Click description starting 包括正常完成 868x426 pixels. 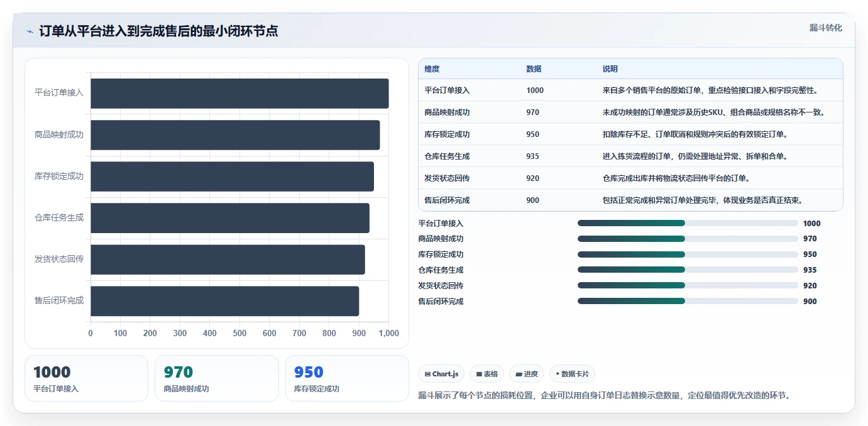pyautogui.click(x=703, y=200)
